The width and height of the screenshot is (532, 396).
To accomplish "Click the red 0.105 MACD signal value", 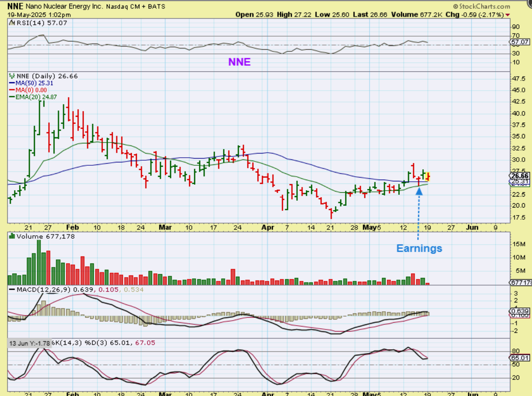I will pyautogui.click(x=108, y=290).
